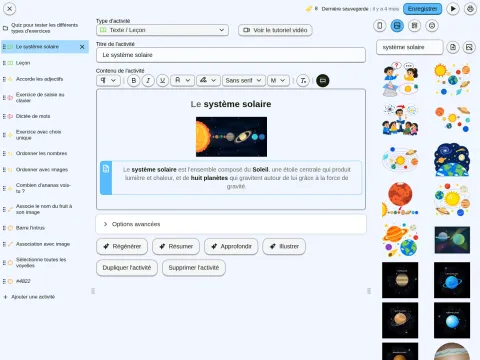Select the Leçon activity in the sidebar
This screenshot has width=480, height=360.
point(45,63)
